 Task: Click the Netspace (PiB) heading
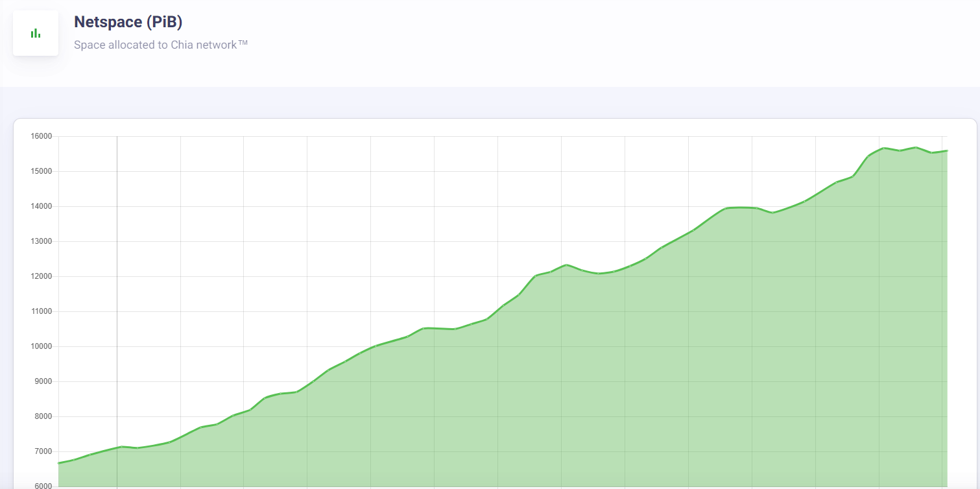[128, 22]
